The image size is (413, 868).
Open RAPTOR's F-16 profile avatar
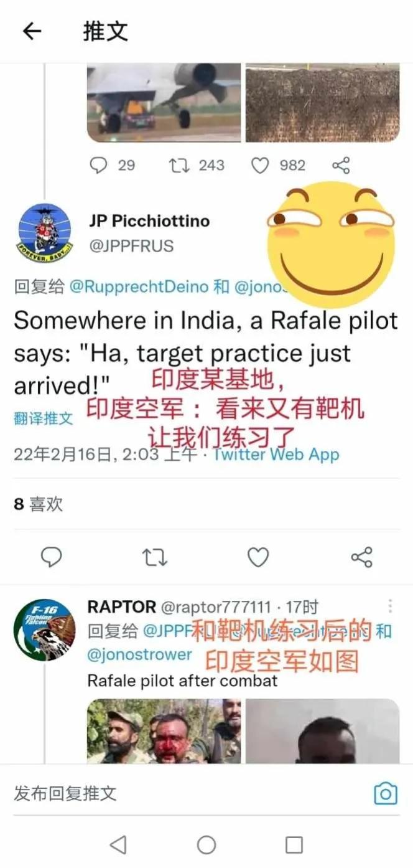pos(44,630)
